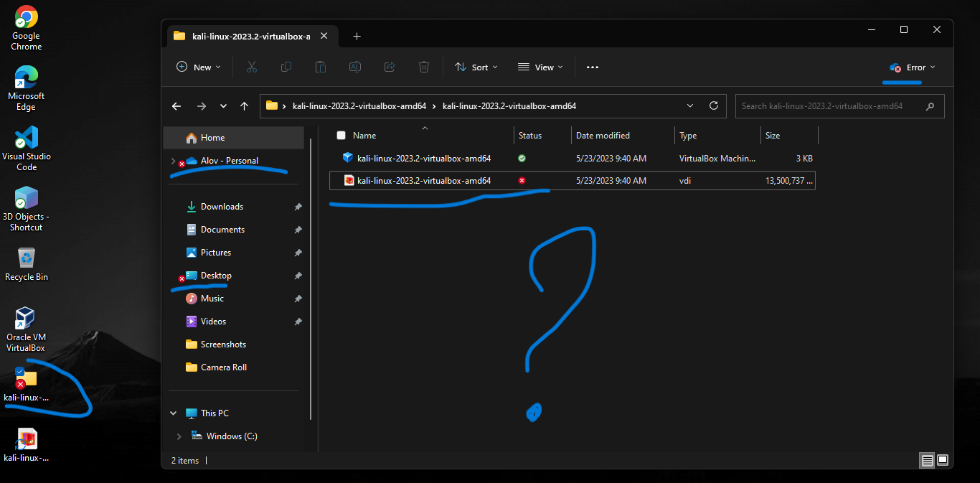Screen dimensions: 980x483
Task: Open Google Chrome desktop shortcut
Action: [x=26, y=29]
